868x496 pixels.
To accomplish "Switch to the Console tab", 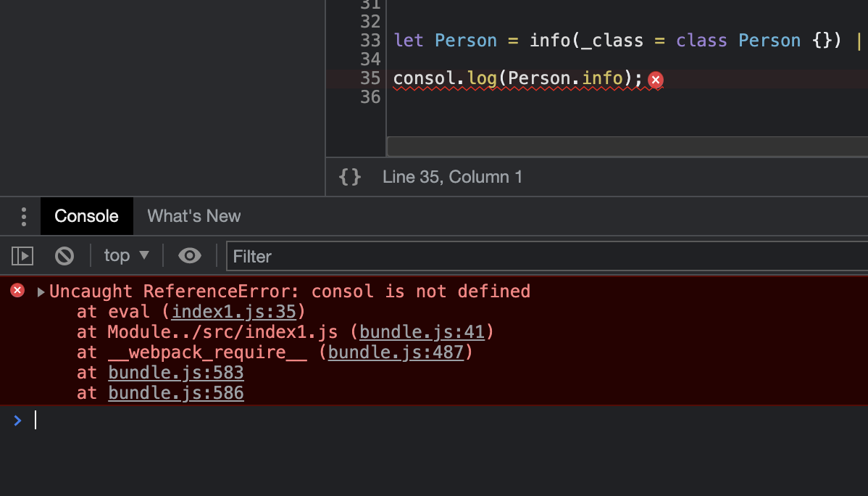I will [86, 216].
